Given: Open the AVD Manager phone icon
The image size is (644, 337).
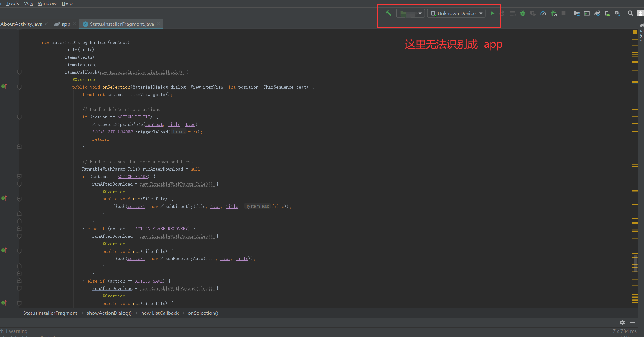Looking at the screenshot, I should click(608, 13).
